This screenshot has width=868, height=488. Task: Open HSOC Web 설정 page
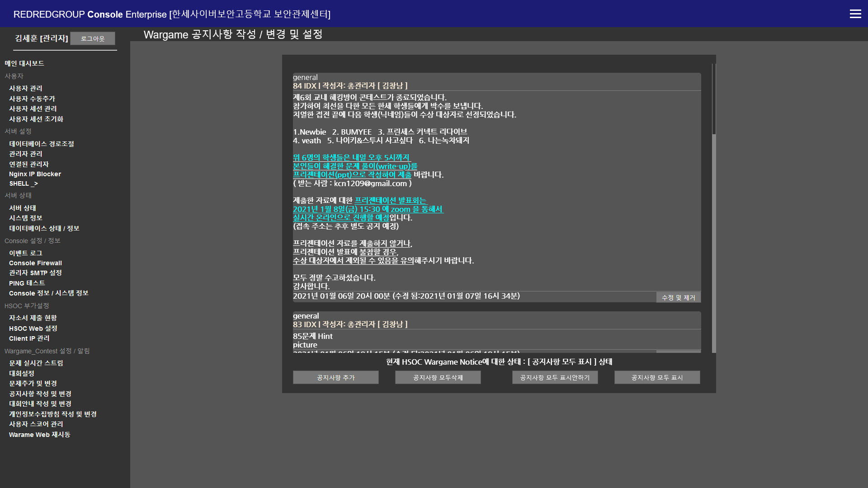click(x=33, y=328)
